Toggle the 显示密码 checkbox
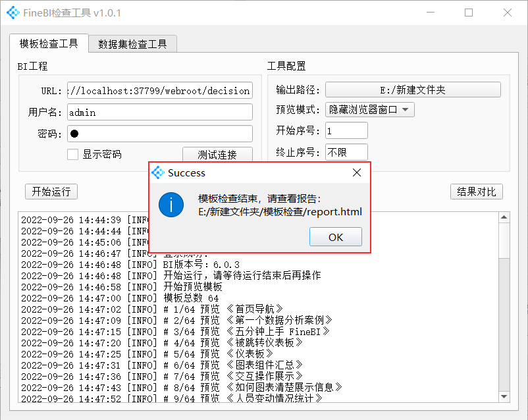The image size is (528, 420). point(72,154)
